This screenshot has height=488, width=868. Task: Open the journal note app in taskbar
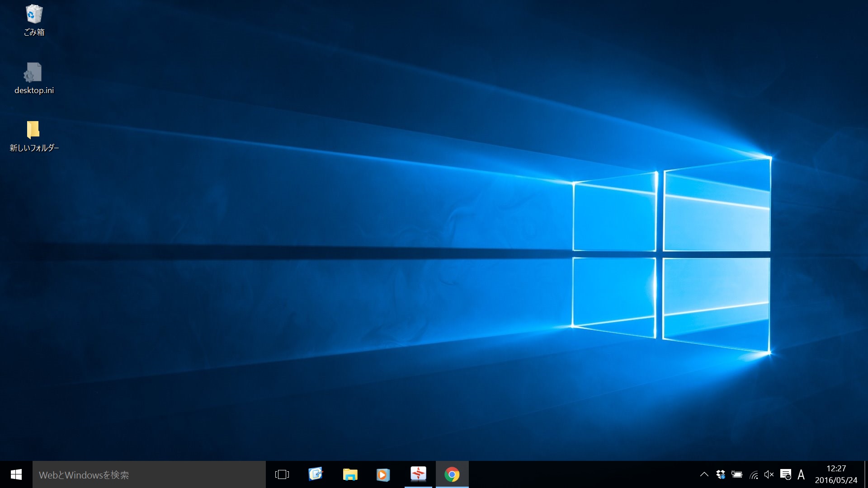(316, 474)
